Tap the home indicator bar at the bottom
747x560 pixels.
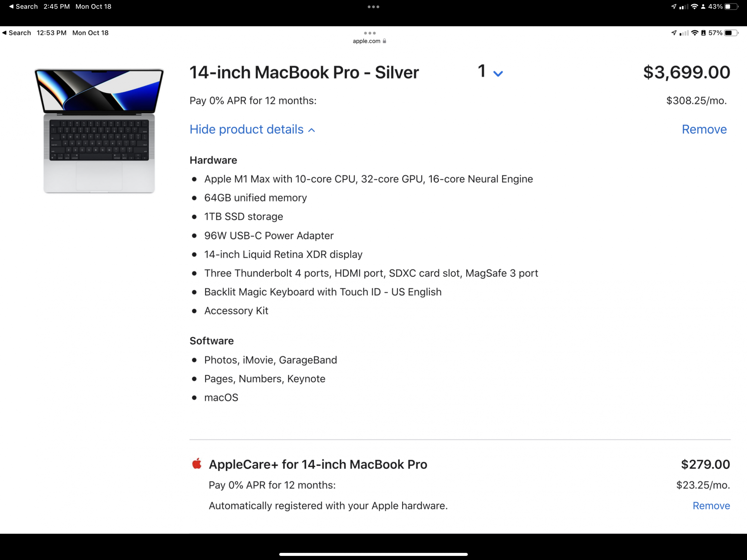(373, 554)
